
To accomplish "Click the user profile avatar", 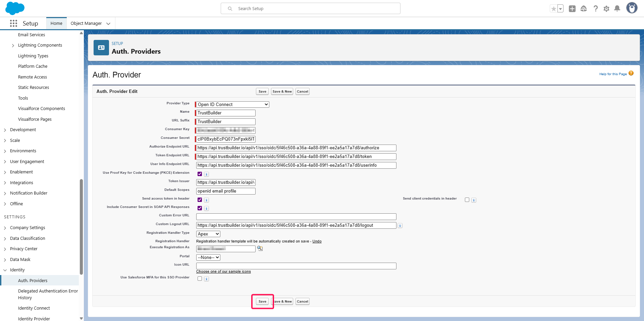I will (x=632, y=8).
